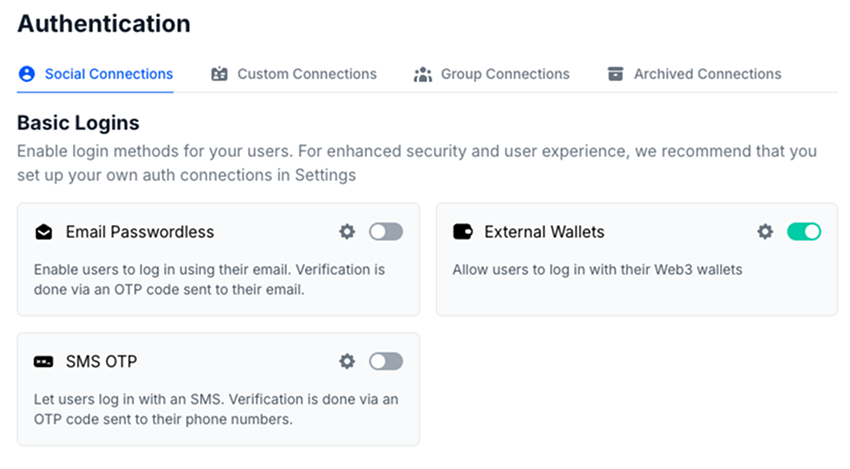Click the SMS OTP message icon
The image size is (850, 469).
pyautogui.click(x=43, y=361)
